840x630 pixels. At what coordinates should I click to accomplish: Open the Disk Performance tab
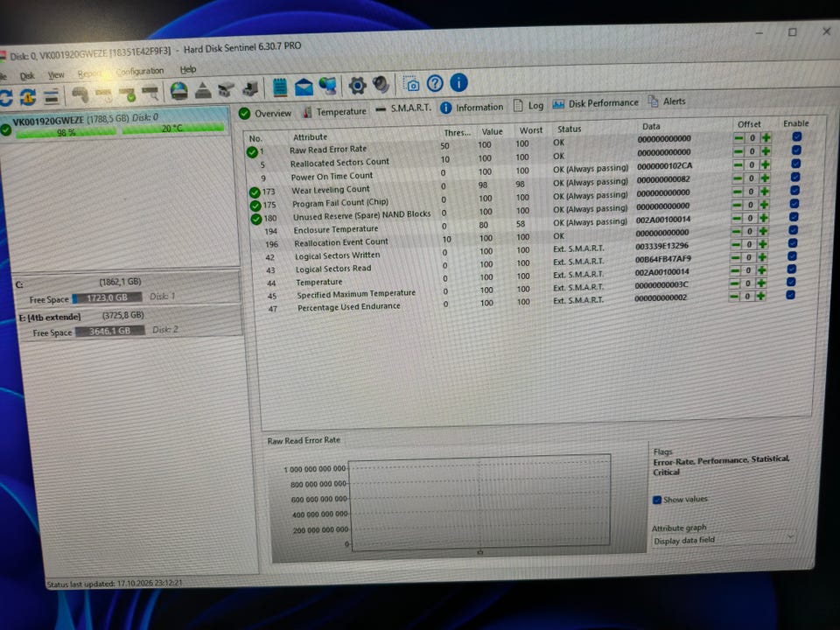coord(596,103)
